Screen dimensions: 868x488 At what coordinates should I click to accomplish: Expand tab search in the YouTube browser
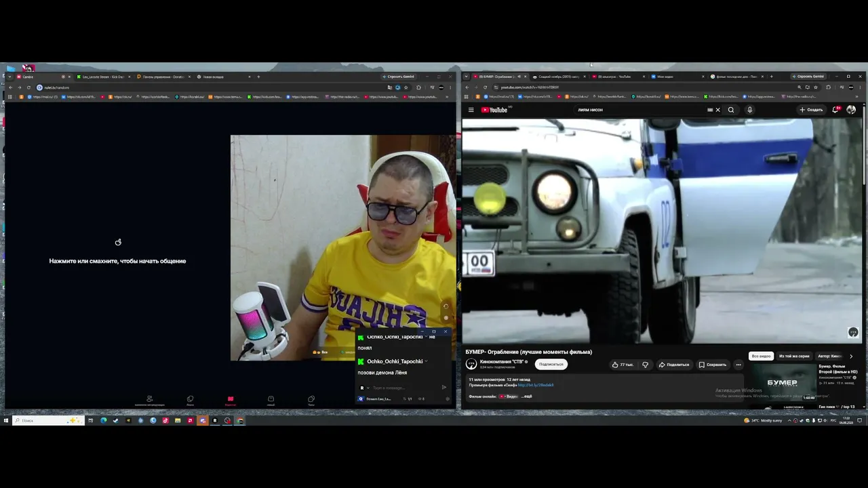[467, 77]
